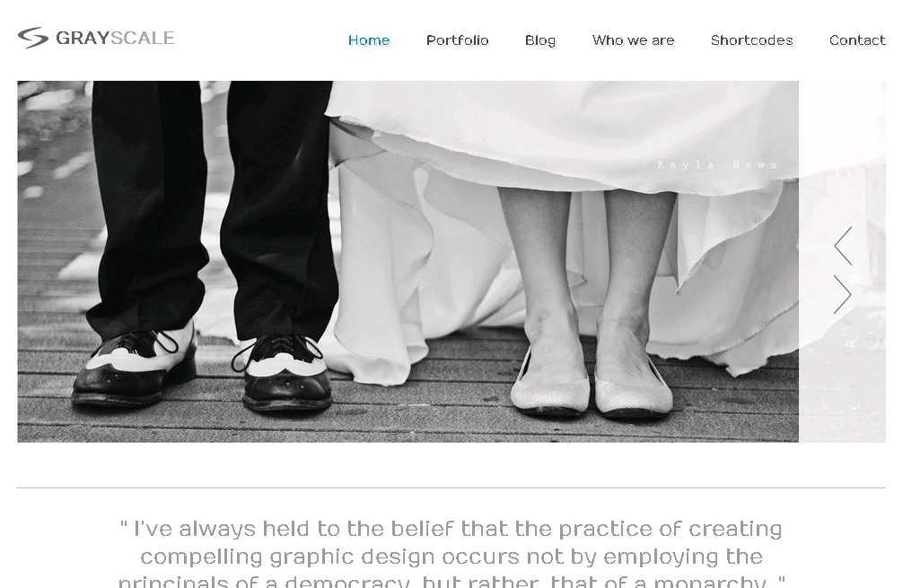Navigate to the Contact page
903x588 pixels.
[857, 40]
